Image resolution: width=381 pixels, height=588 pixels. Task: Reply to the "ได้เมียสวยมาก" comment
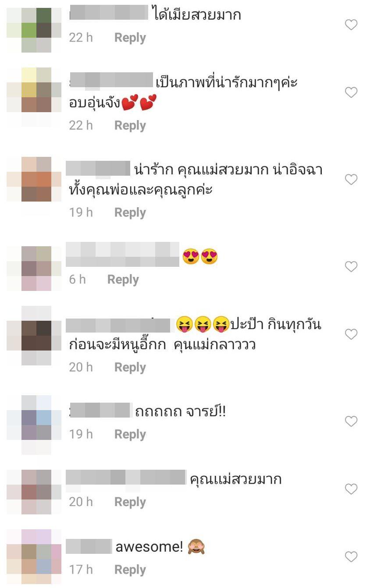(x=130, y=38)
